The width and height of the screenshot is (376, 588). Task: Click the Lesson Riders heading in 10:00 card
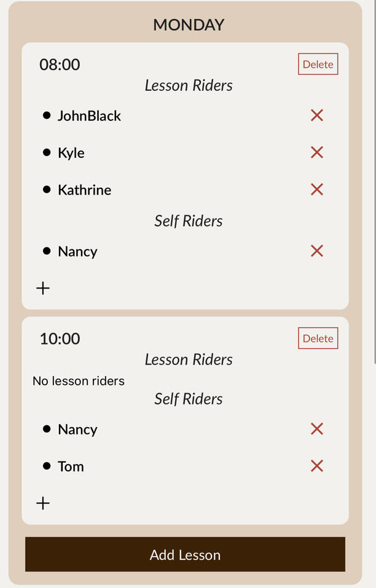(188, 360)
